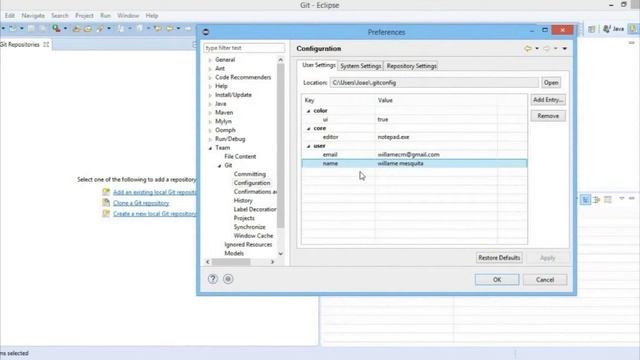Collapse the color section in the settings table
640x360 pixels.
pyautogui.click(x=309, y=111)
